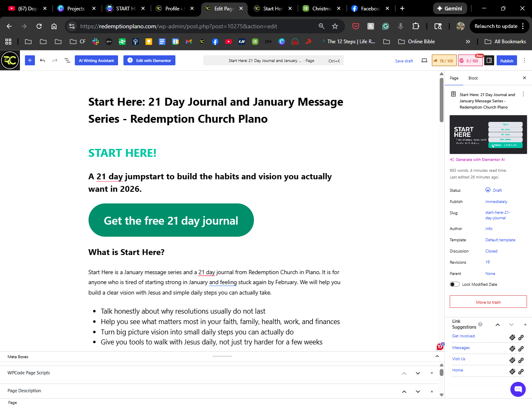Image resolution: width=532 pixels, height=406 pixels.
Task: Open the Document Overview list icon
Action: 67,60
